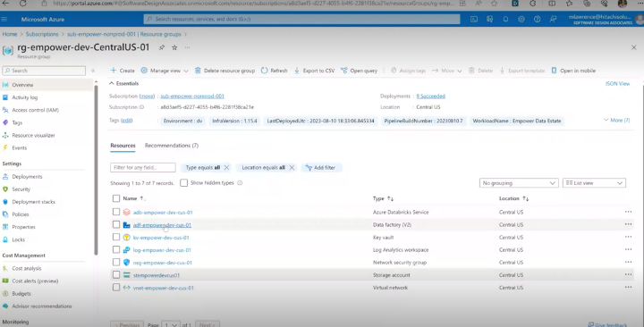Image resolution: width=644 pixels, height=327 pixels.
Task: Click the storage account icon for stempowerdevcus01
Action: point(126,275)
